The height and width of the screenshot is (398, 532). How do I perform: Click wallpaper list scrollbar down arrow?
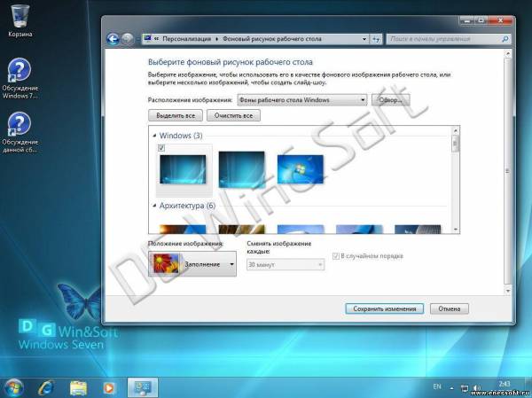click(456, 230)
